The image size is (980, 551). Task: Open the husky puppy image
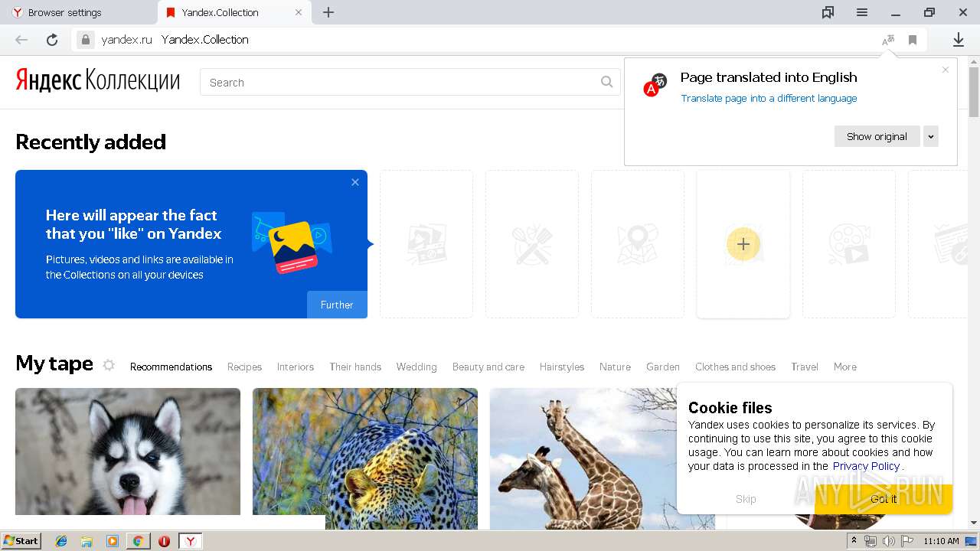tap(128, 452)
